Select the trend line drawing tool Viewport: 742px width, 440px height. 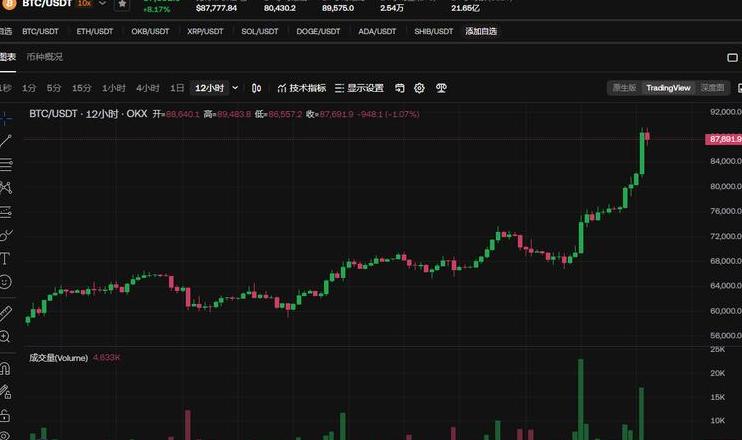click(6, 141)
